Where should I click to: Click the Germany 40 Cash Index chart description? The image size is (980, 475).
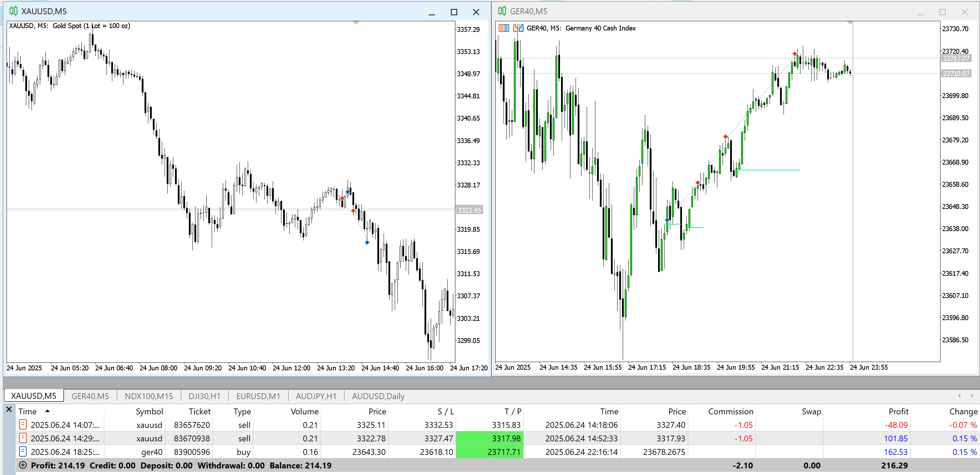[600, 28]
